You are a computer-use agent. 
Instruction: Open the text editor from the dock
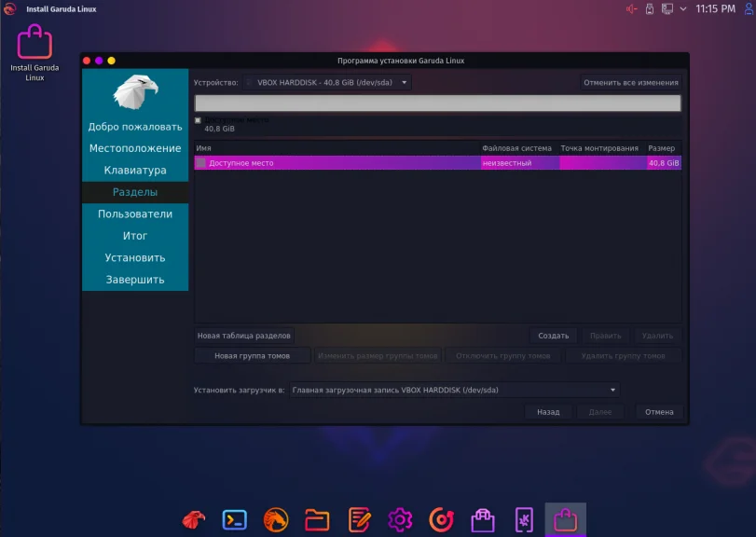(x=360, y=519)
